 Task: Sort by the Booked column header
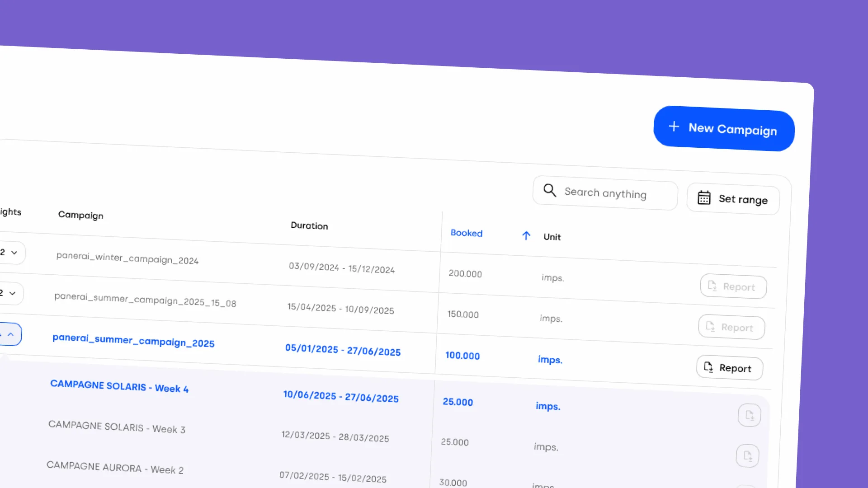pos(467,233)
